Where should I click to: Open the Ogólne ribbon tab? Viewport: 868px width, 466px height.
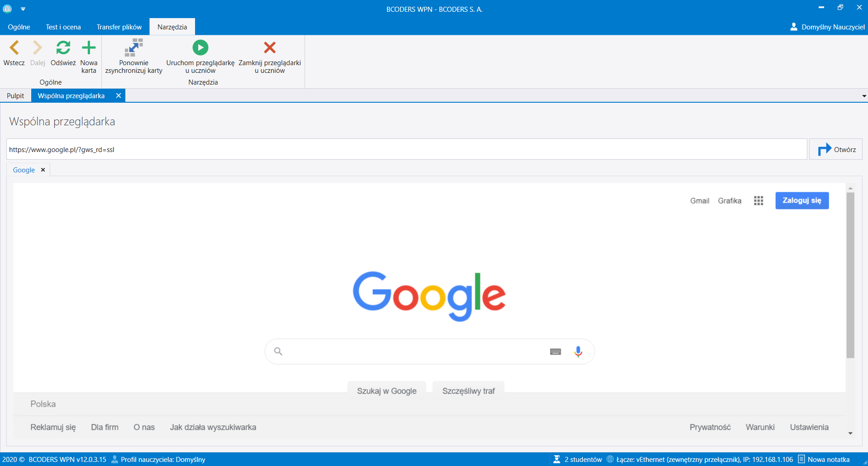coord(19,27)
